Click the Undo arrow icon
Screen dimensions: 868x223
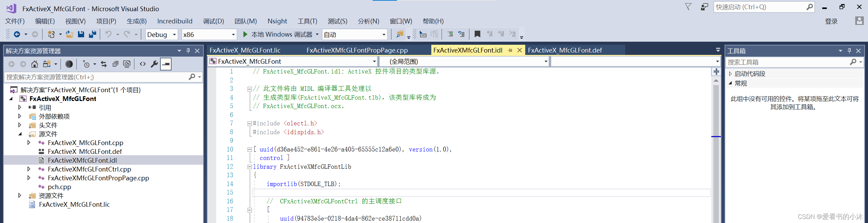click(108, 34)
